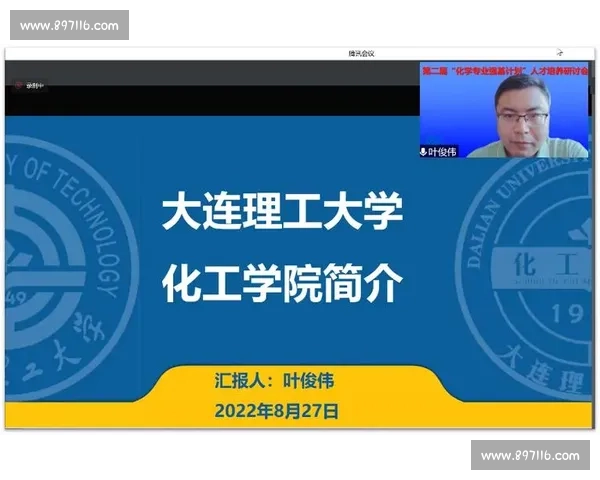
Task: Click the slide subtitle 化工学院简介
Action: pos(282,282)
